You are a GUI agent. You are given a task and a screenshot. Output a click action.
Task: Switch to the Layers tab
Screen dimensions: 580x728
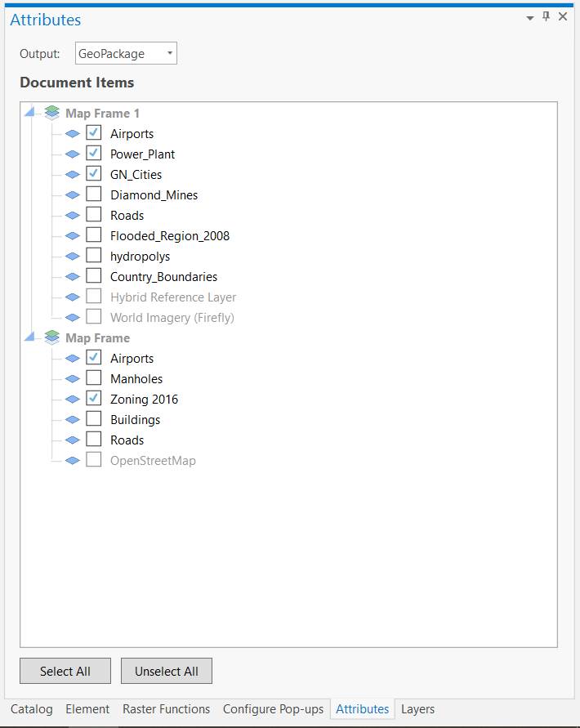coord(418,709)
